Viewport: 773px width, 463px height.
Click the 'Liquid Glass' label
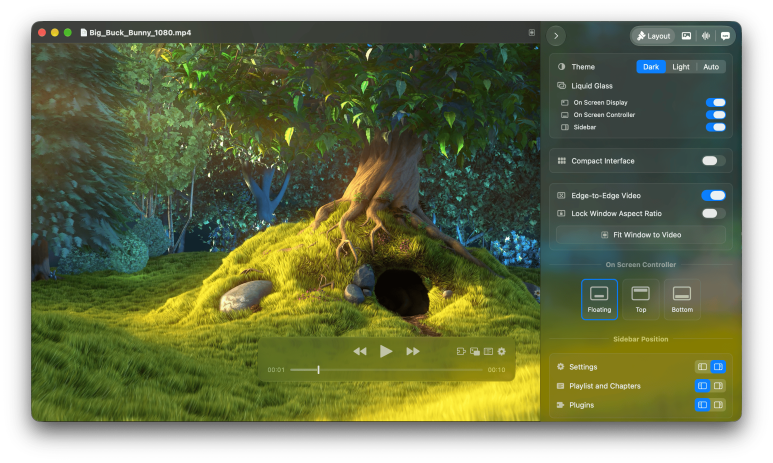[x=592, y=86]
